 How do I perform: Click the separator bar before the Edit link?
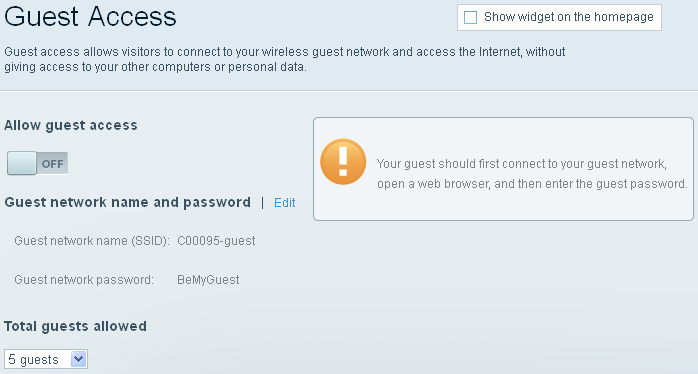click(263, 203)
